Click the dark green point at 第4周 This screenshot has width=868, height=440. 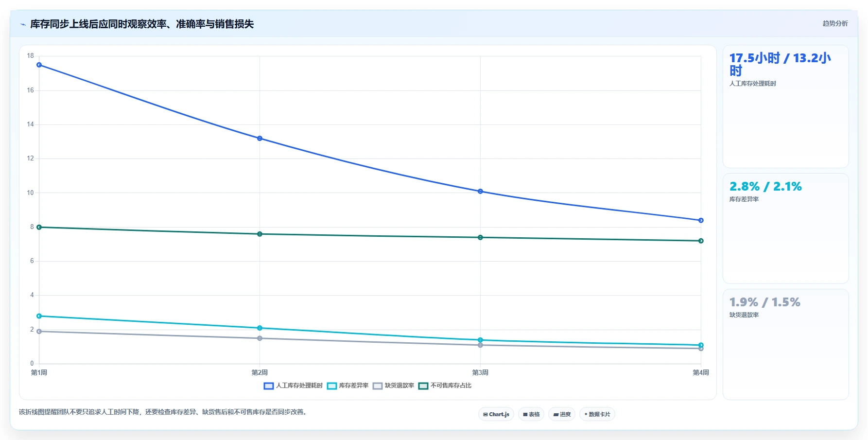pyautogui.click(x=701, y=241)
